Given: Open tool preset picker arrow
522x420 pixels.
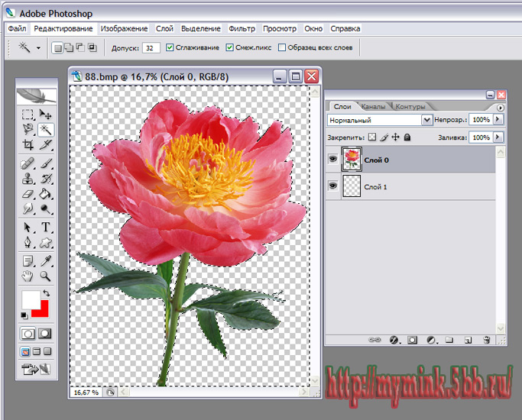Looking at the screenshot, I should tap(39, 48).
